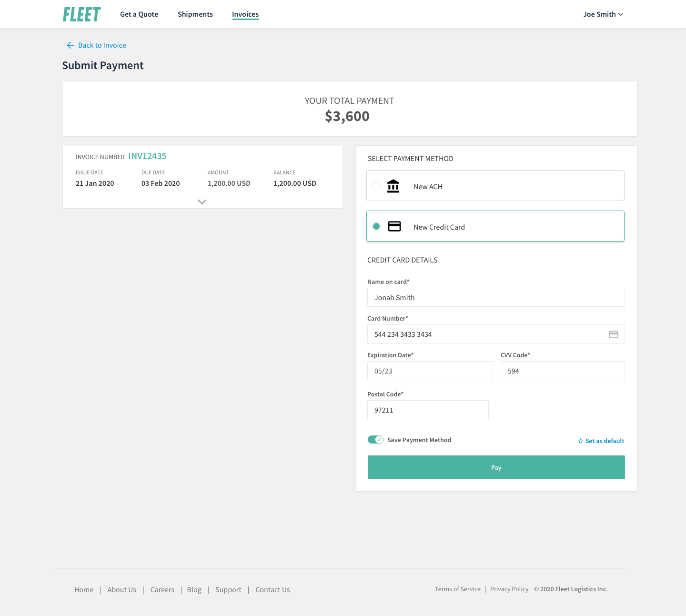Expand invoice INV12435 details chevron
The height and width of the screenshot is (616, 686).
pyautogui.click(x=202, y=202)
